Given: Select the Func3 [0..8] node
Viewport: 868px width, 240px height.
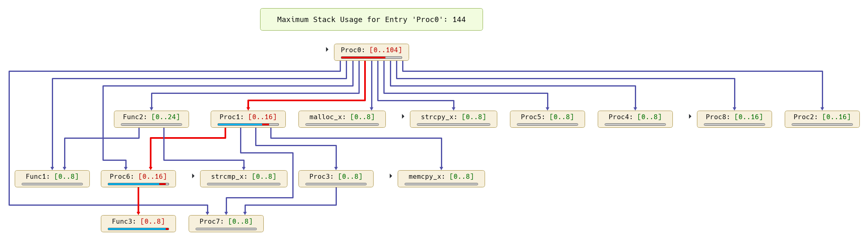Looking at the screenshot, I should [138, 224].
